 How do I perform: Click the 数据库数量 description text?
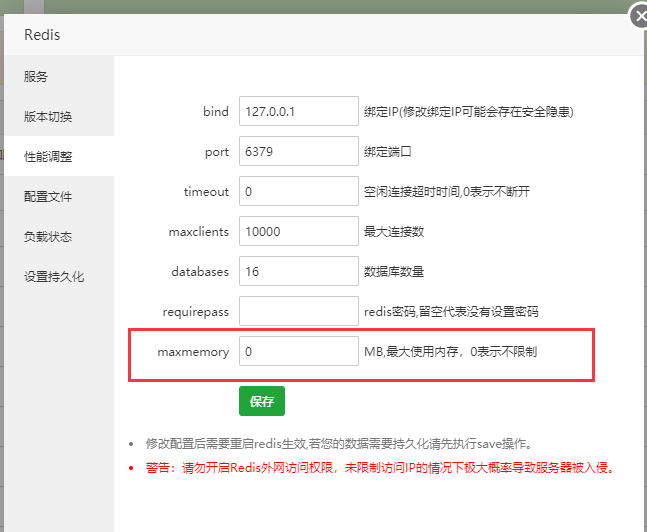tap(394, 272)
